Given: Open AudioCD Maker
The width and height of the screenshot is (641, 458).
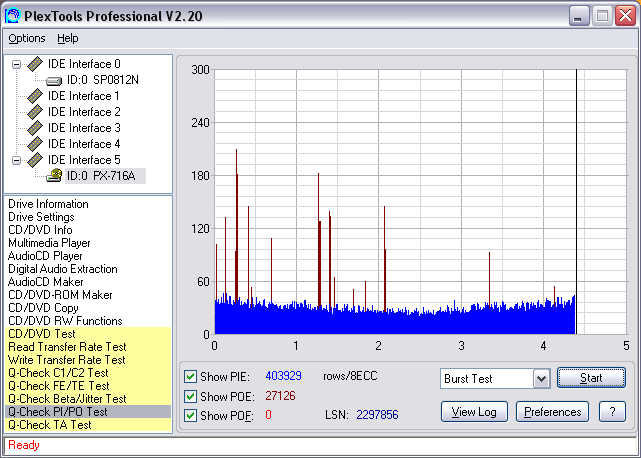Looking at the screenshot, I should 45,282.
